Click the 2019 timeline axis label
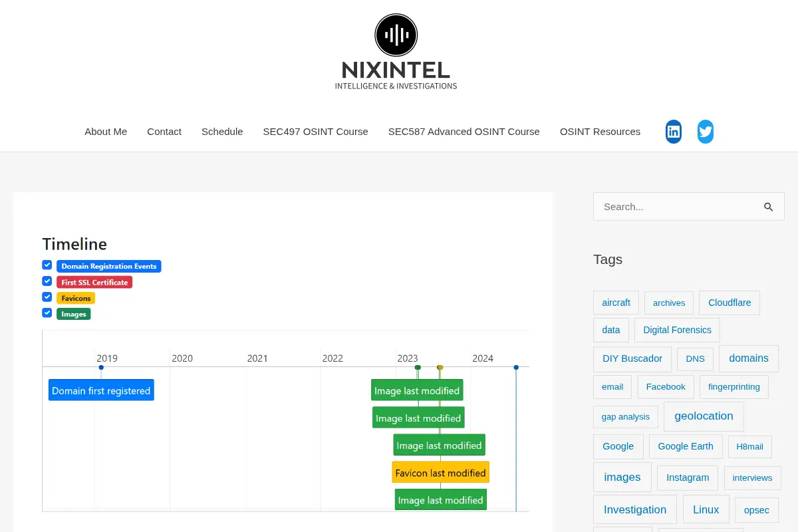The image size is (798, 532). [x=107, y=358]
